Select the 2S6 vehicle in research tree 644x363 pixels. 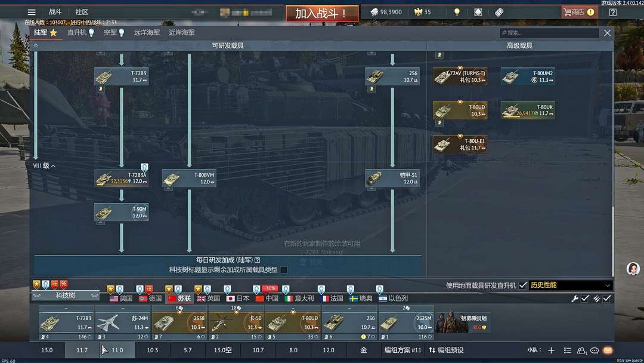(392, 76)
